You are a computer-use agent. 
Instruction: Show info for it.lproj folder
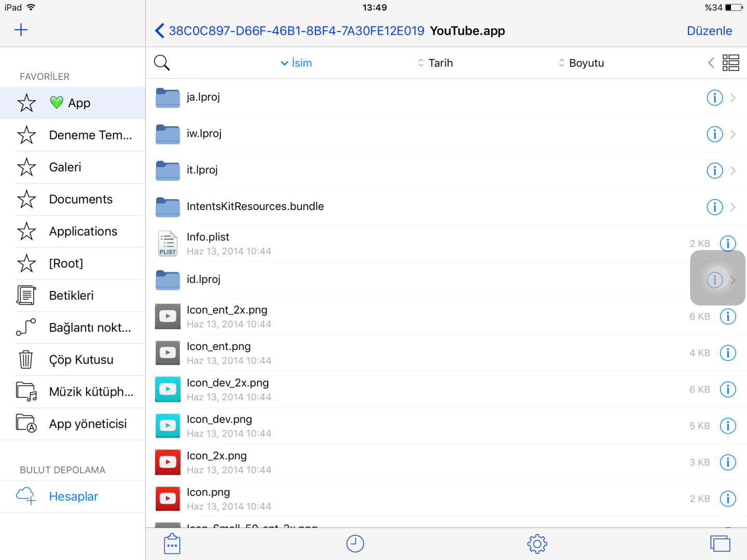[715, 171]
